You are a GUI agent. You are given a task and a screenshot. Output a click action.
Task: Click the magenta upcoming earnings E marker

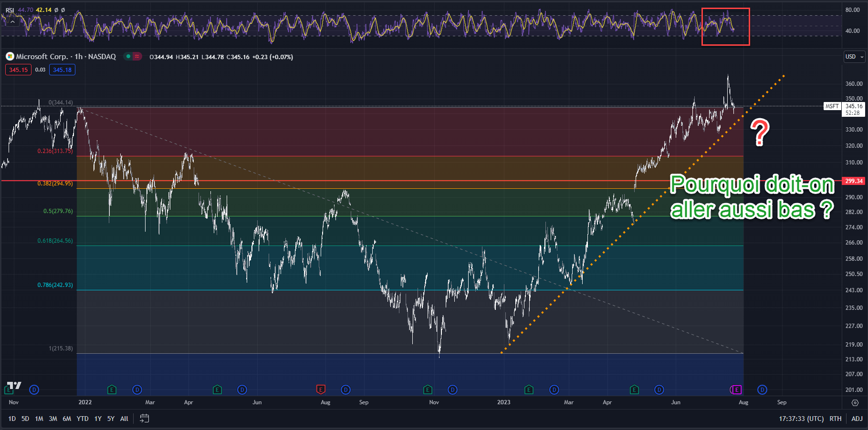click(737, 389)
